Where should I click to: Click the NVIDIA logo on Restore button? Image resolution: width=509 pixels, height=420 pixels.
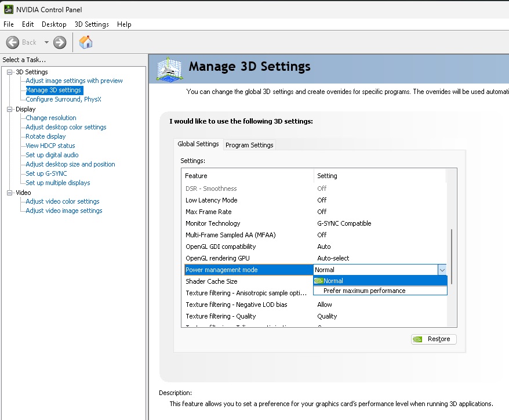click(x=417, y=339)
